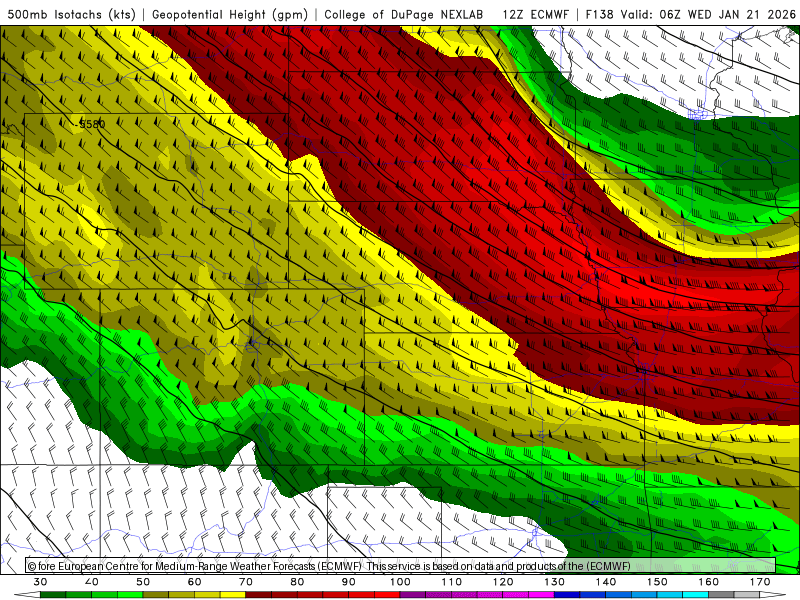
Task: Click the legend value 70
Action: click(x=246, y=582)
